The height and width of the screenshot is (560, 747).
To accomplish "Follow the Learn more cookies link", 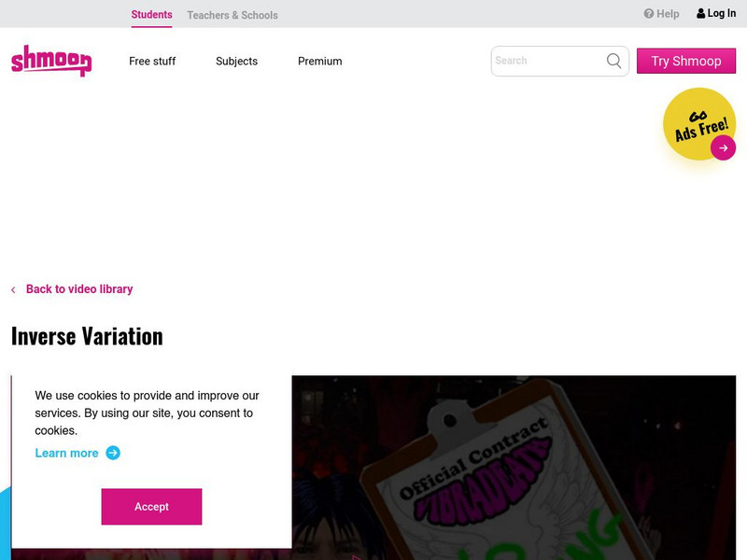I will [66, 453].
